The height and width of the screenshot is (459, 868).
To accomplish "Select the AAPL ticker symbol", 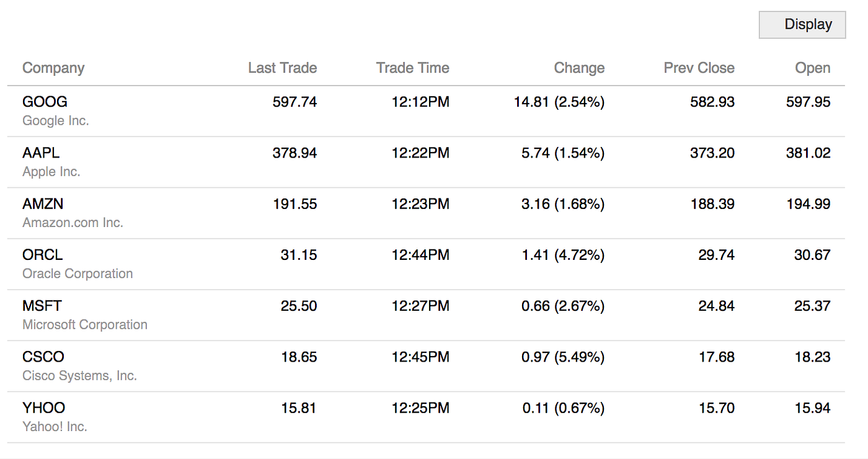I will click(41, 153).
